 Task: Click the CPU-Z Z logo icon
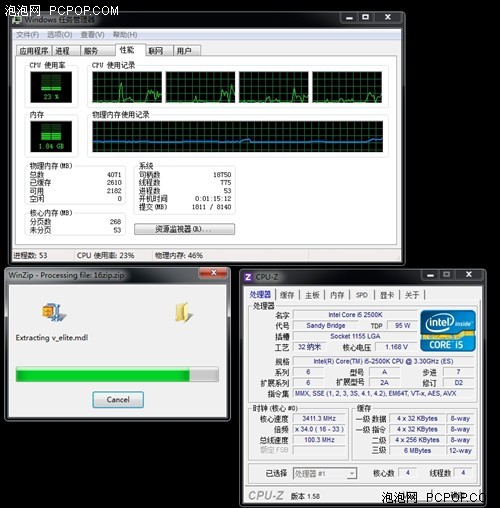[248, 277]
